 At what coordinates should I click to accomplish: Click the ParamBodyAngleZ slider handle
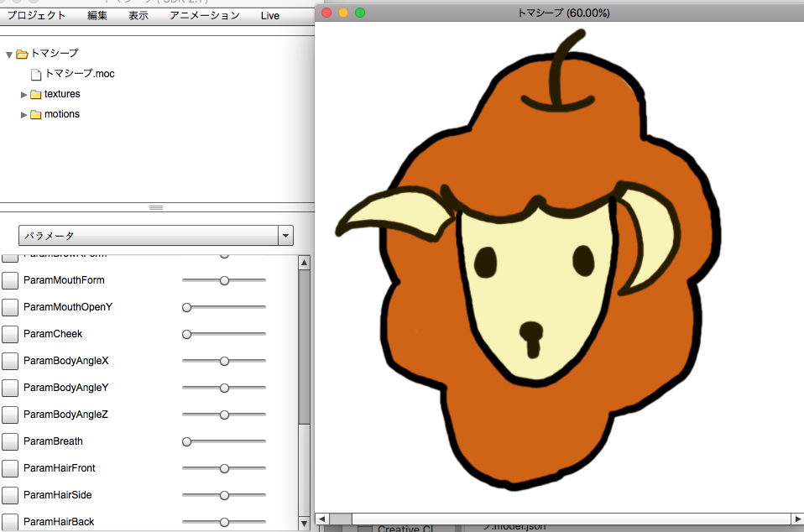click(x=224, y=415)
